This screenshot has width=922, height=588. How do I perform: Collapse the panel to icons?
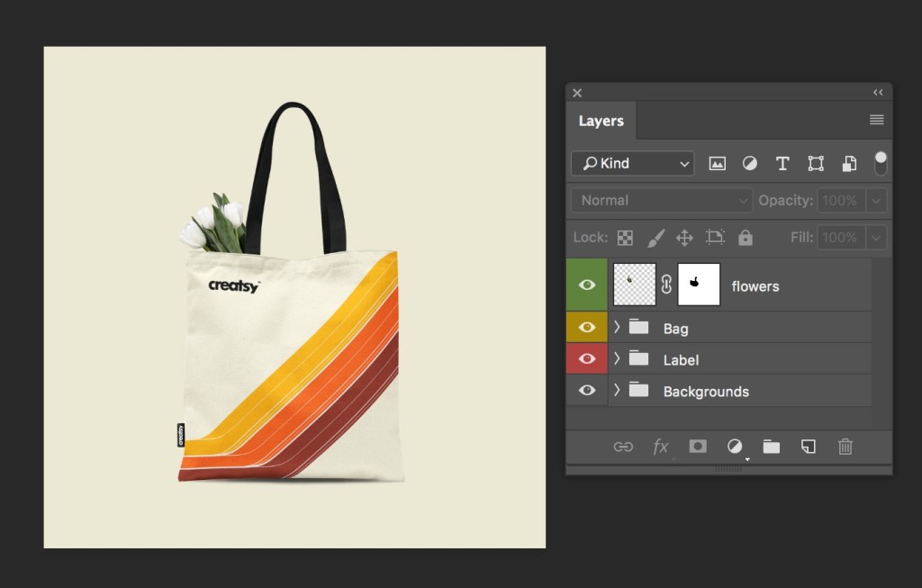(x=878, y=92)
